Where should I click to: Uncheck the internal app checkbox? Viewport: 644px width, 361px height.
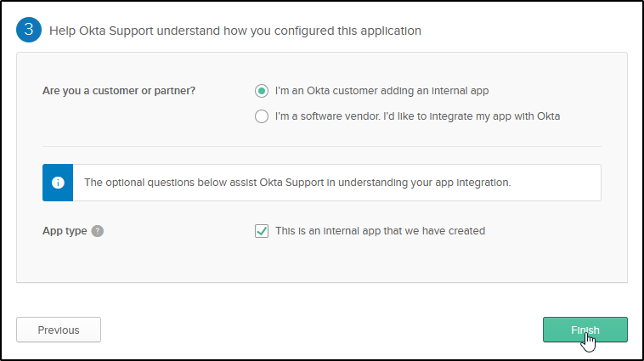click(x=262, y=231)
